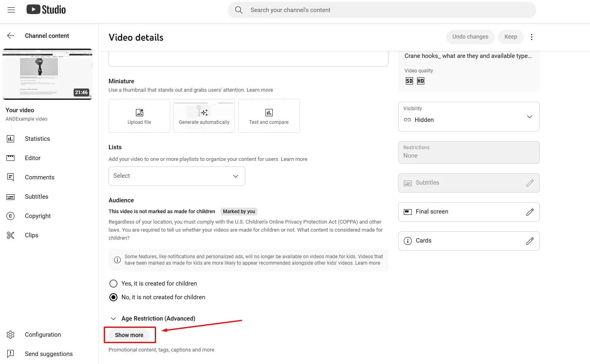The image size is (590, 364).
Task: Click the Upload file thumbnail icon
Action: (x=139, y=113)
